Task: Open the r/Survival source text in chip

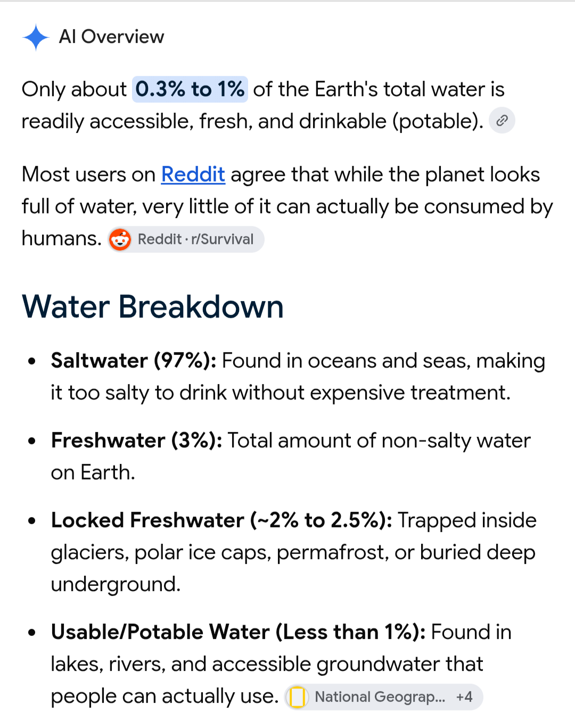Action: [223, 239]
